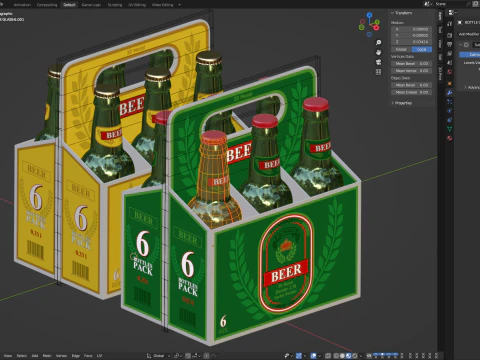Open the Select menu in viewport header
The height and width of the screenshot is (360, 480).
22,356
